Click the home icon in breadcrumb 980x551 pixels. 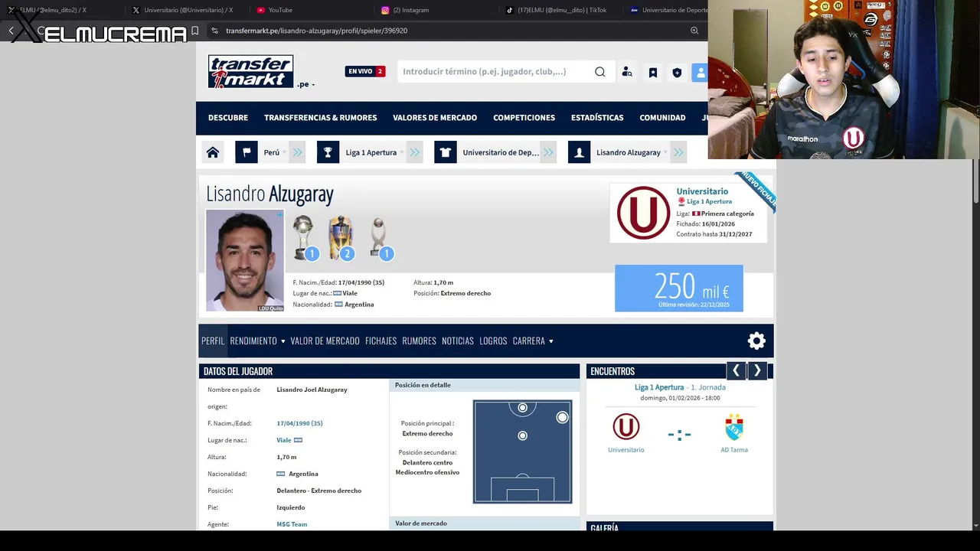coord(213,152)
